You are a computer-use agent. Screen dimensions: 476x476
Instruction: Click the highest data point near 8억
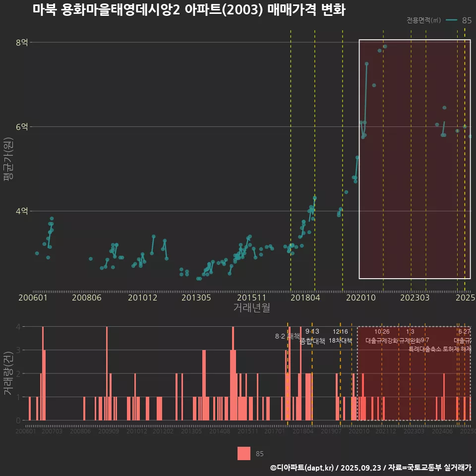coord(385,47)
